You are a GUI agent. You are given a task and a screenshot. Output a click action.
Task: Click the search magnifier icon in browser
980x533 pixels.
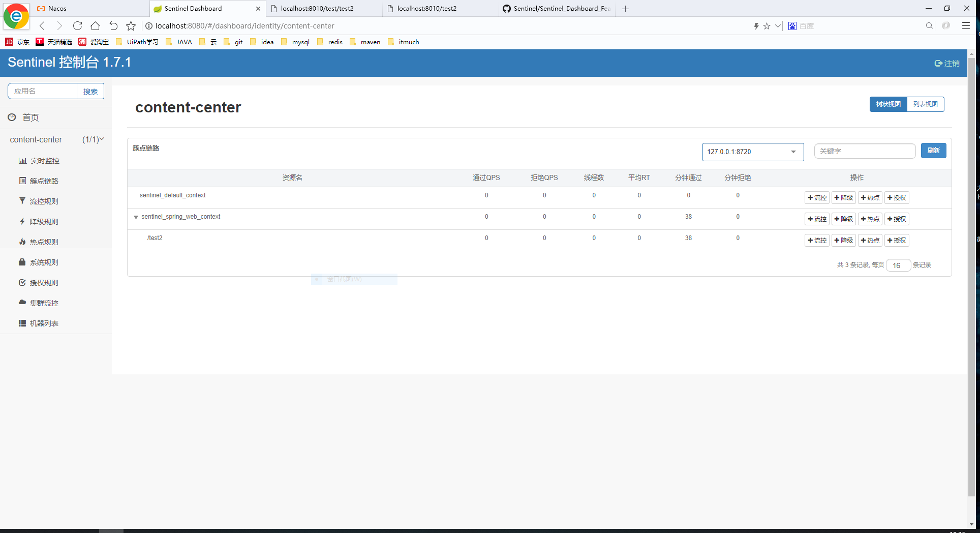(x=929, y=26)
